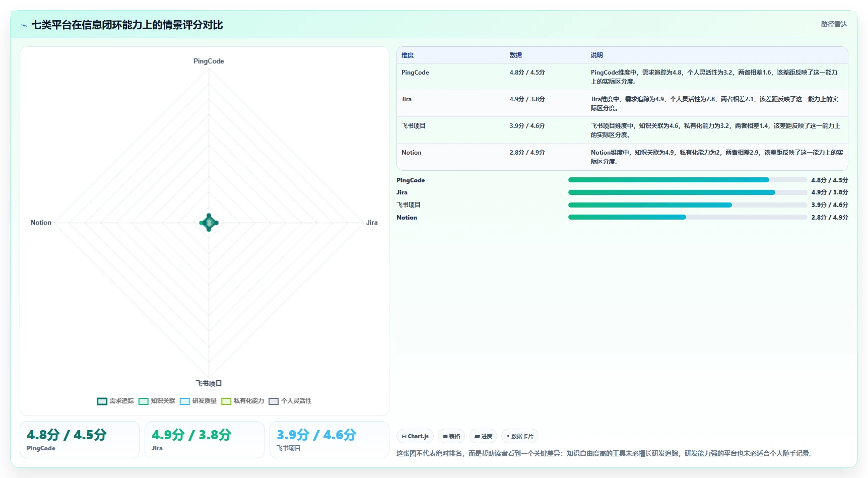Click the chart title 七类平台在信息闭环能力上的情景评分对比
Screen dimensions: 868x478
tap(127, 25)
